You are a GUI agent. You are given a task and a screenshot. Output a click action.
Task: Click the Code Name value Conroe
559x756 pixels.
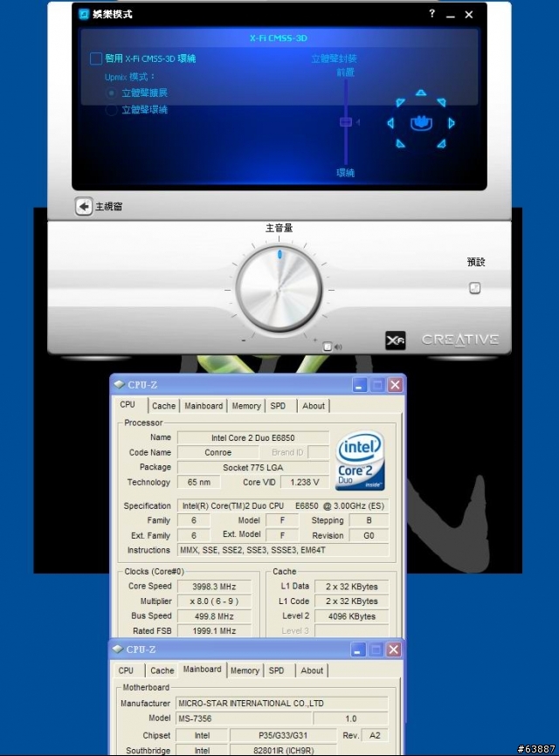[218, 452]
